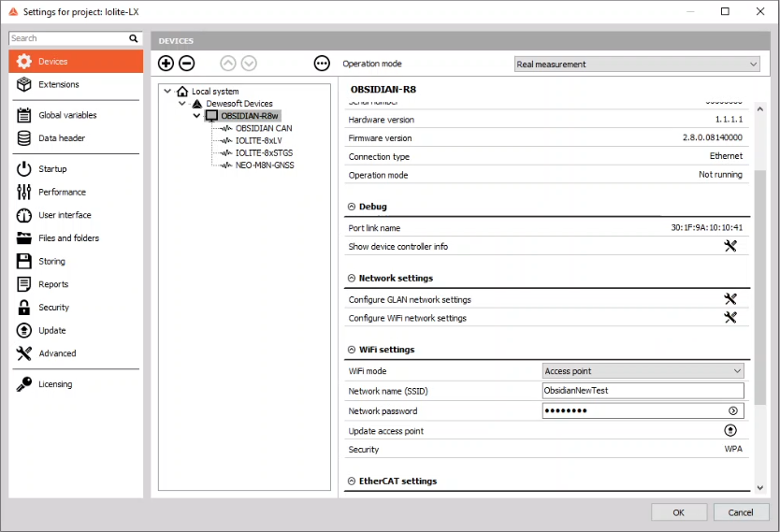Viewport: 780px width, 532px height.
Task: Go to Global variables settings
Action: tap(76, 115)
